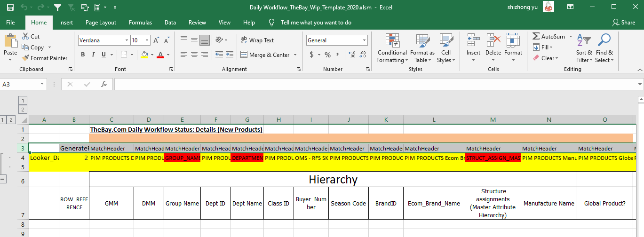Save the workbook using the floppy icon

[10, 8]
